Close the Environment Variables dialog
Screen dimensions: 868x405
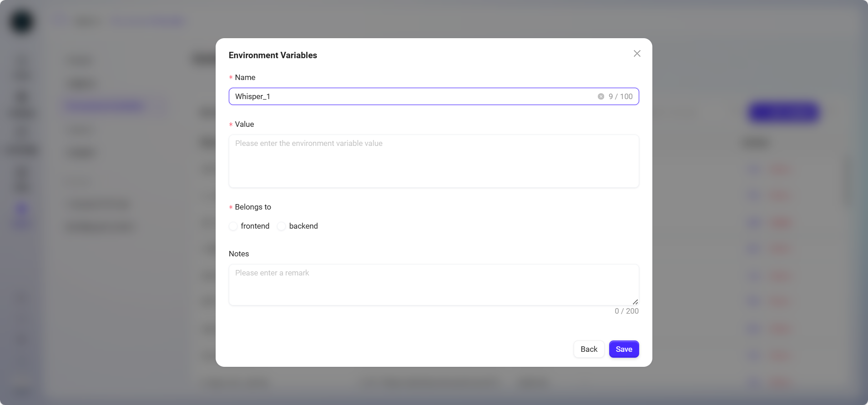click(x=637, y=54)
